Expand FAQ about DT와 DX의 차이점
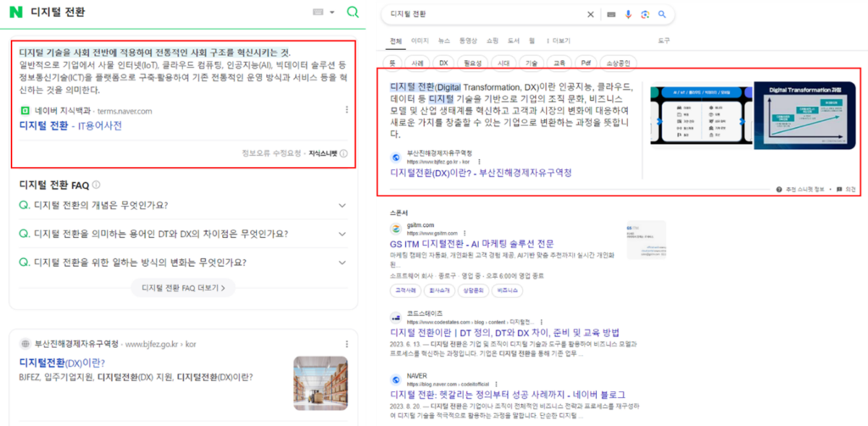The image size is (868, 426). pyautogui.click(x=183, y=234)
